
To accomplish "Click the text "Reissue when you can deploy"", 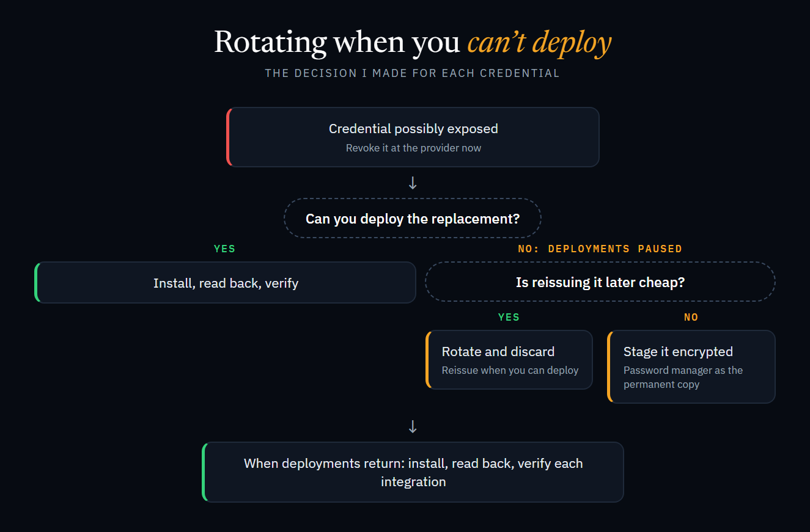I will point(510,370).
